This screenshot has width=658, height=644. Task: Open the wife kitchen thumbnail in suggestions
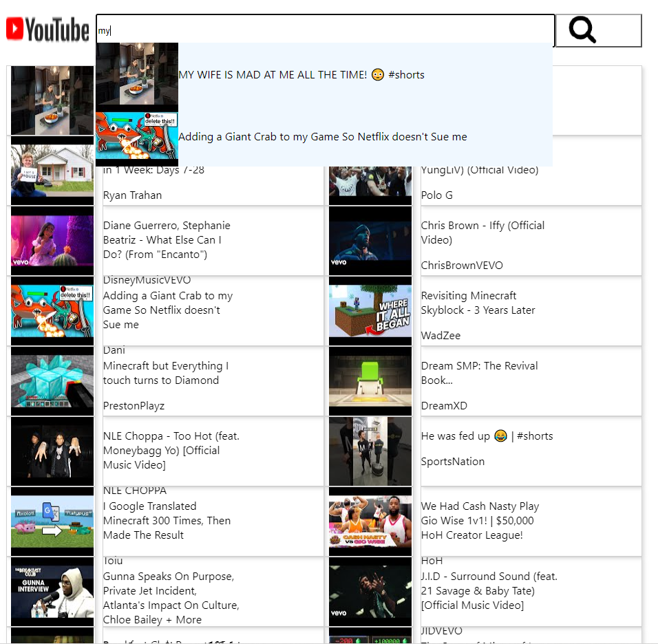tap(137, 74)
